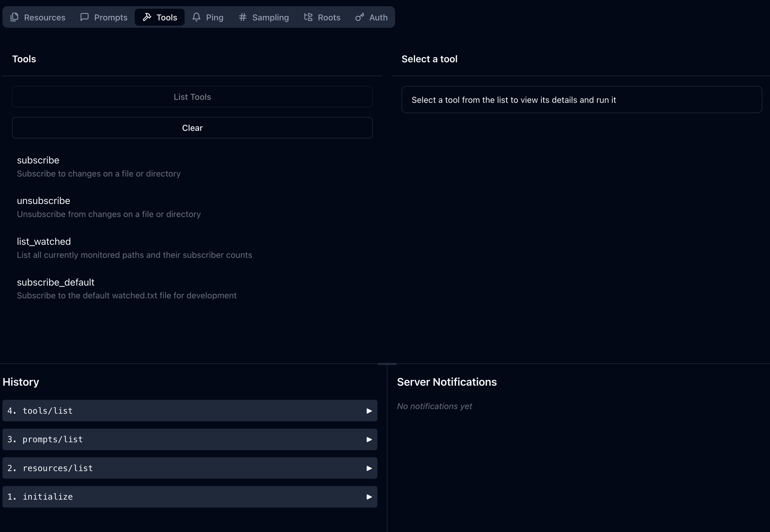Screen dimensions: 770x532
Task: Click the Resources document icon
Action: (x=15, y=17)
